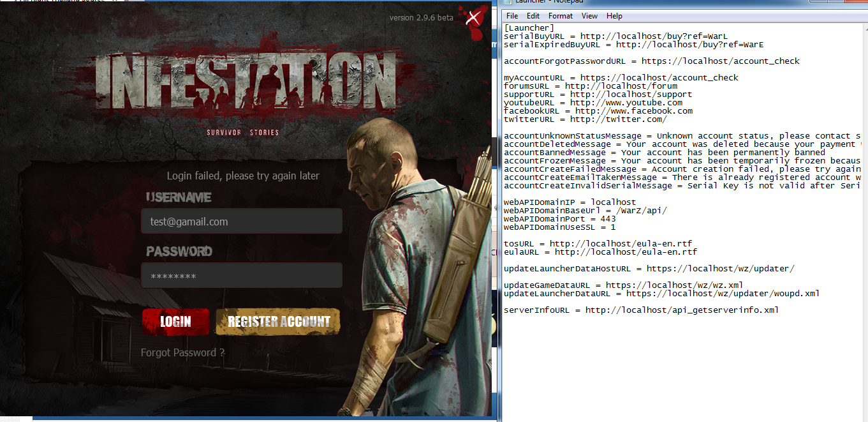Click the twitterURL line

click(x=585, y=119)
